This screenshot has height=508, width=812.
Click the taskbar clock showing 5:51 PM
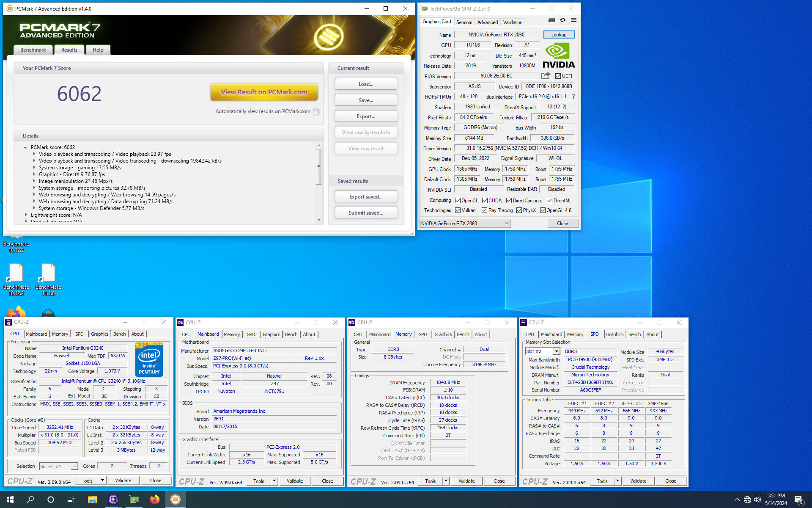point(776,500)
